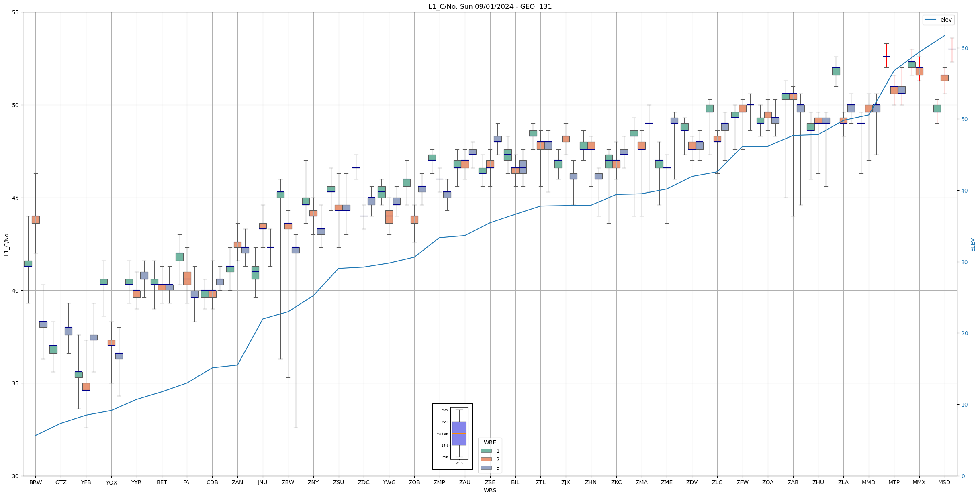This screenshot has height=497, width=980.
Task: Click the ZSE station tick label
Action: [x=490, y=482]
